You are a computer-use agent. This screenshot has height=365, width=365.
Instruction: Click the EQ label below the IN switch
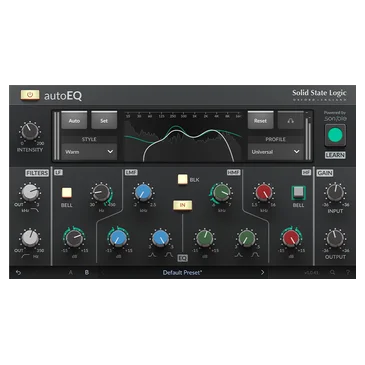[183, 258]
